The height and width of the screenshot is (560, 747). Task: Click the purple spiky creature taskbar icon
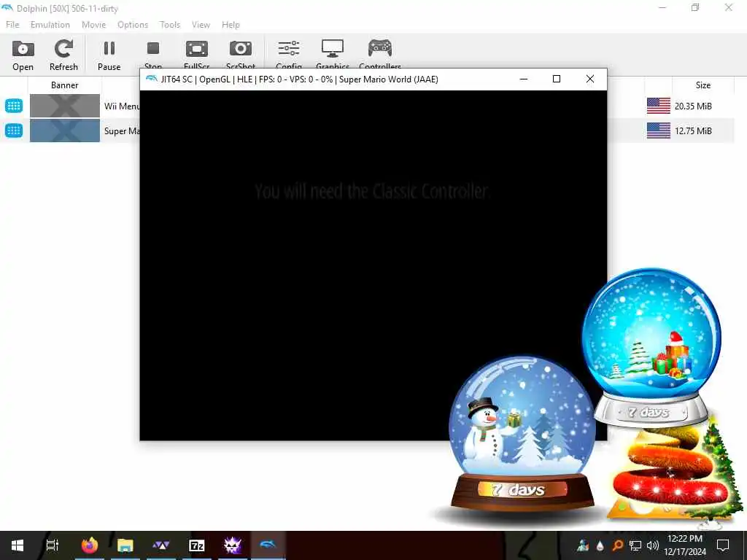233,545
